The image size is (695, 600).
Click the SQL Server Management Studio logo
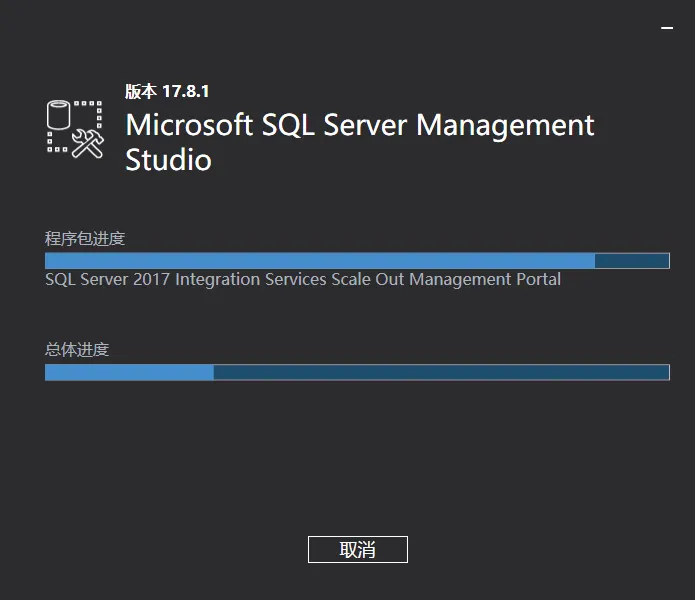(x=76, y=128)
